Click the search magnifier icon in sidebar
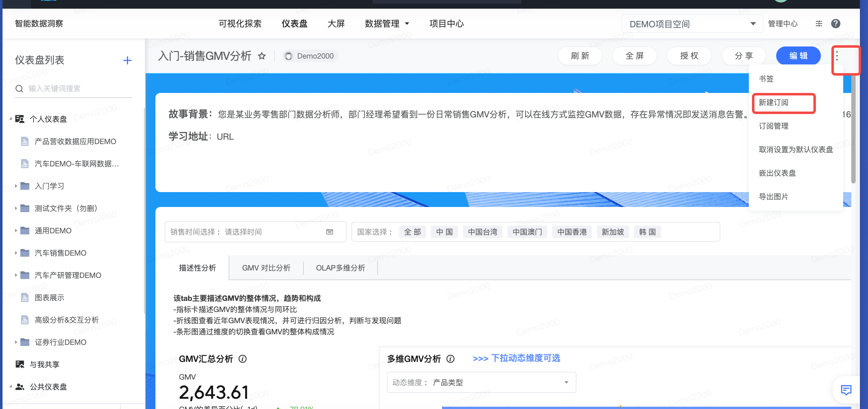This screenshot has width=868, height=409. coord(20,89)
